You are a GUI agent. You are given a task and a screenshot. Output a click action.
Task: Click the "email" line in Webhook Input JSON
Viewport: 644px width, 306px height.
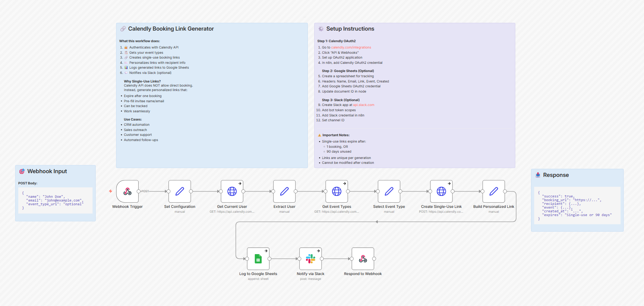point(55,200)
